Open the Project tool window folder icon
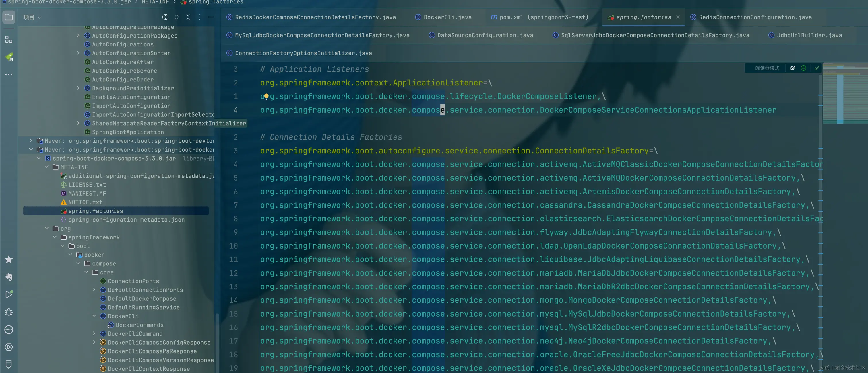This screenshot has width=868, height=373. (9, 17)
